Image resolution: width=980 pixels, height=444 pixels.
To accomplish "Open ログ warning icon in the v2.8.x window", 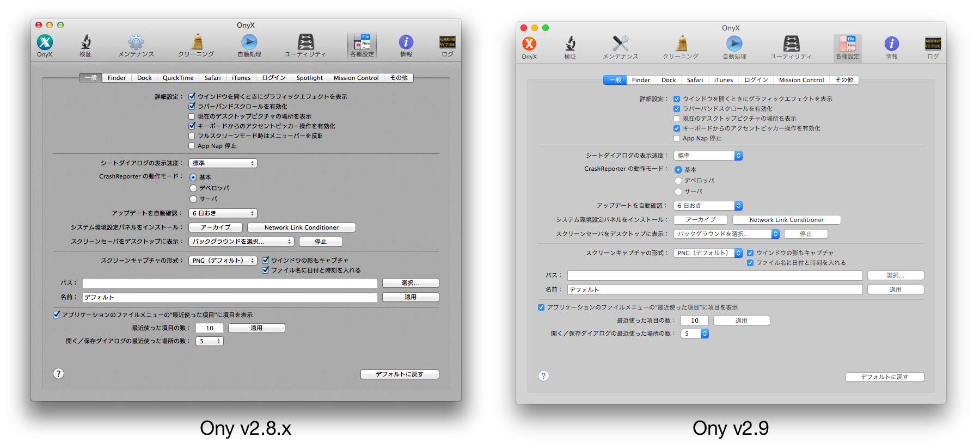I will coord(448,42).
